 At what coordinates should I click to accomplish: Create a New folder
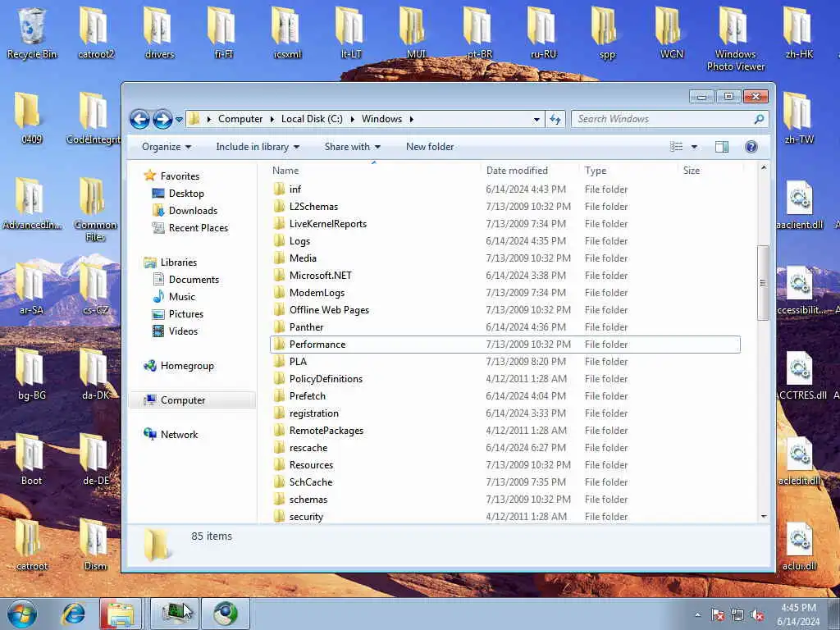430,147
